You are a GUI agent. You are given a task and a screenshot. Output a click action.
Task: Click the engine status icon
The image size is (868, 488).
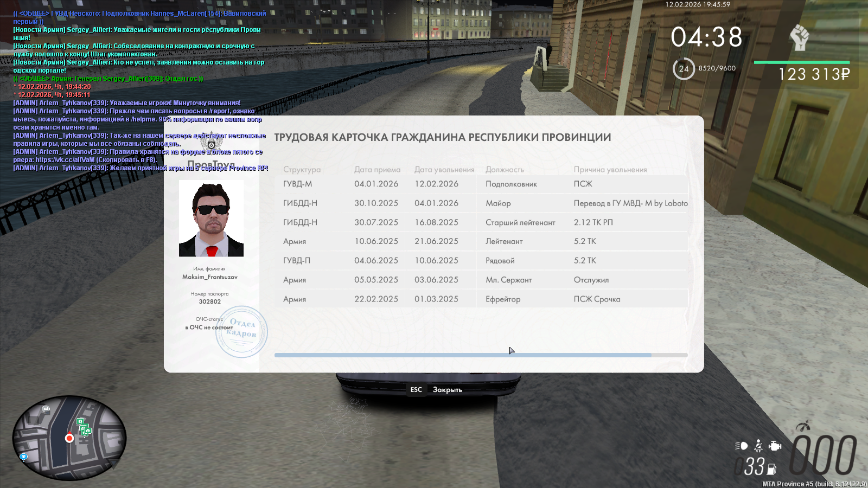tap(775, 446)
